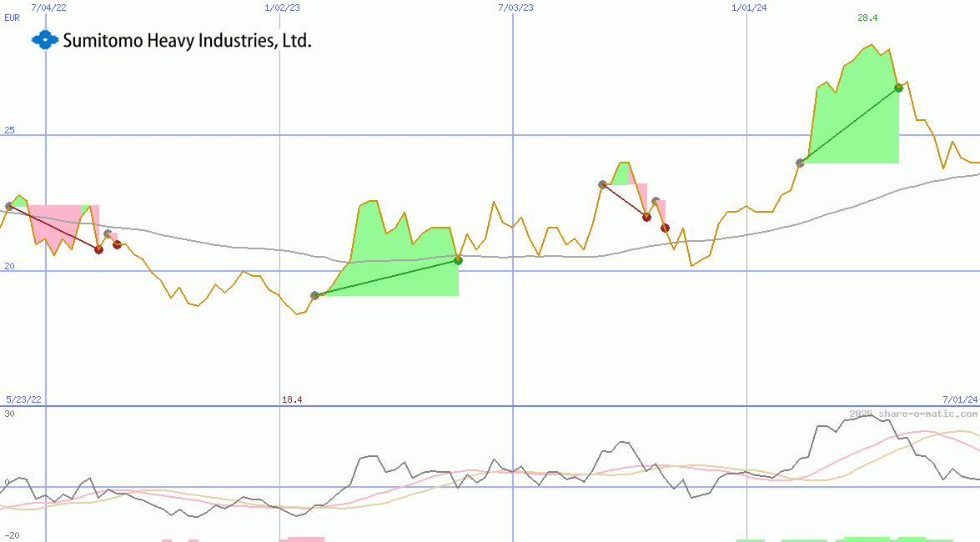980x542 pixels.
Task: Click the 30 indicator axis label
Action: (9, 414)
